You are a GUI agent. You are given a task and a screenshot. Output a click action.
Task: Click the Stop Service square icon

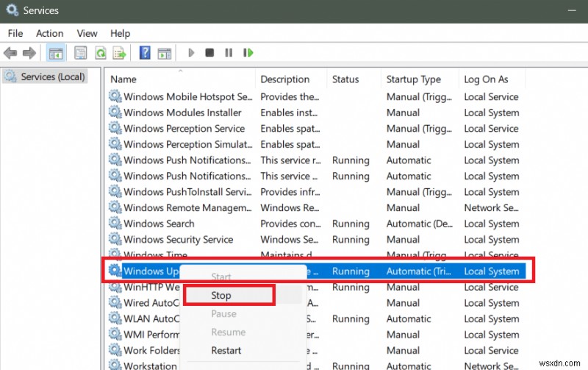209,53
